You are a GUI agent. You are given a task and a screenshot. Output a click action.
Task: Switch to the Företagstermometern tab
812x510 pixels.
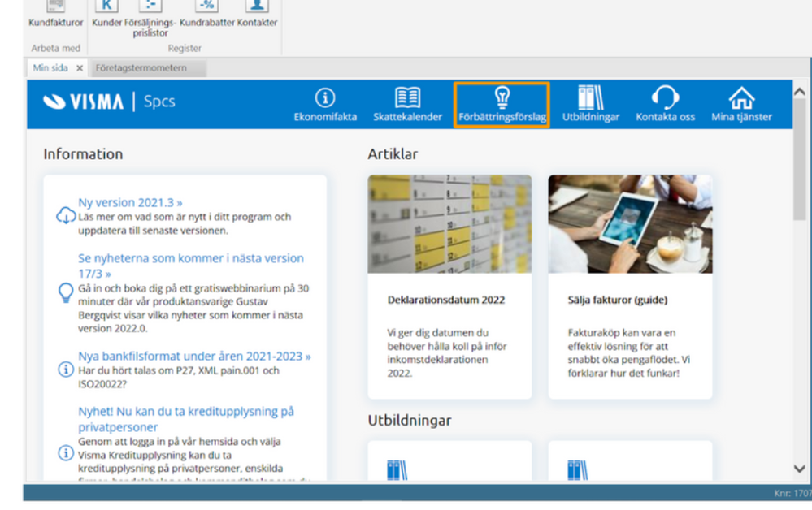pos(141,68)
